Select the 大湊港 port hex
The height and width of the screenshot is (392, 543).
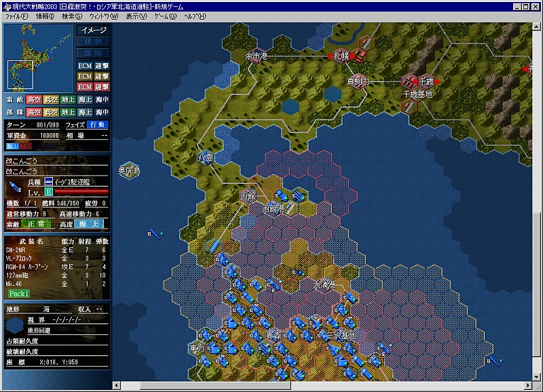coord(324,285)
